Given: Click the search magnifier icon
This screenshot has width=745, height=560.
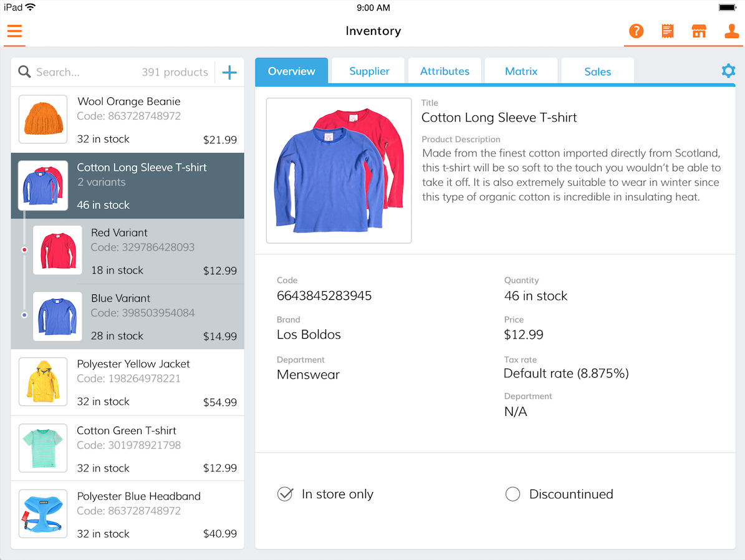Looking at the screenshot, I should click(24, 72).
